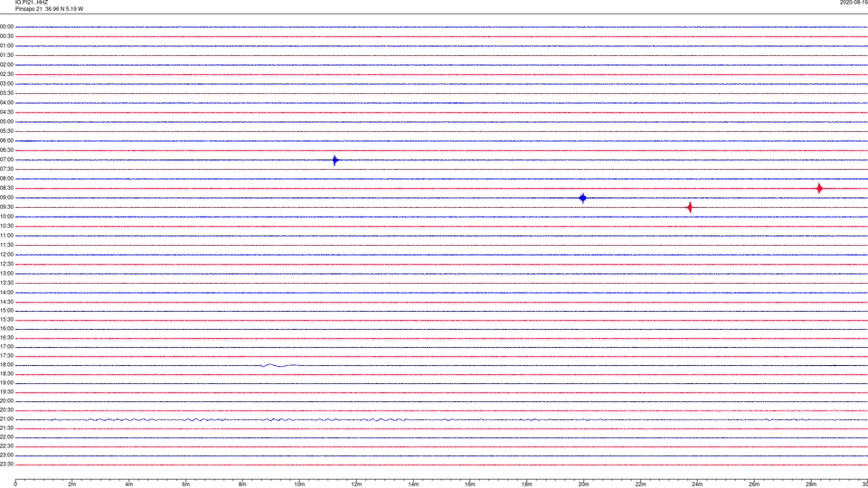Screen dimensions: 868x488
Task: Click the channel label 'IG.PI21..HHZ'
Action: click(32, 2)
